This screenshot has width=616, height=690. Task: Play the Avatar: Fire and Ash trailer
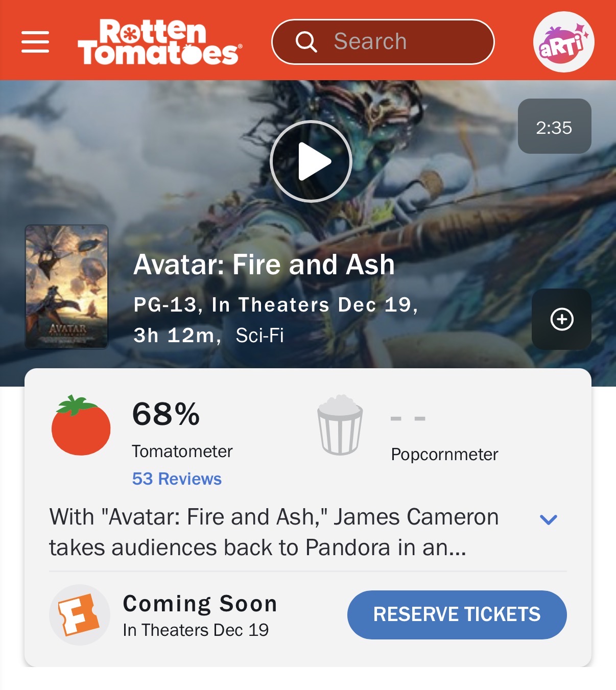pos(311,161)
